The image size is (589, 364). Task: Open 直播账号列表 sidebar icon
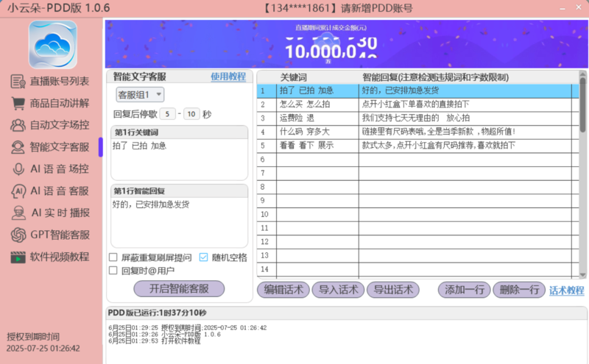[18, 82]
